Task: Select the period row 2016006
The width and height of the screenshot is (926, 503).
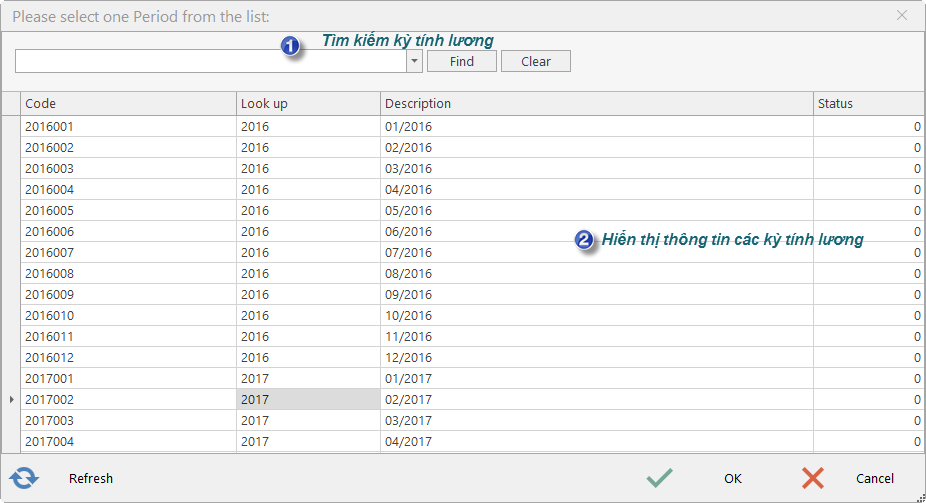Action: [x=472, y=231]
